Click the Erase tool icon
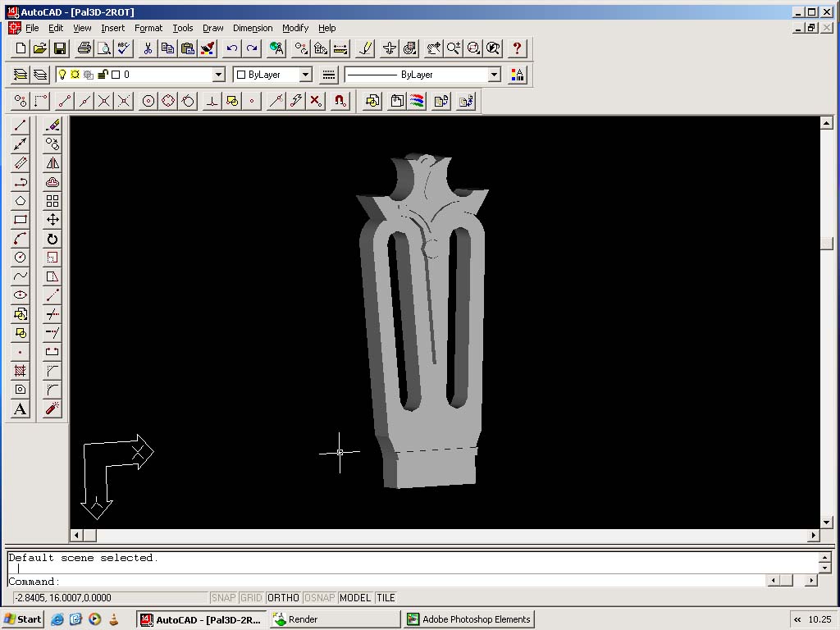Screen dimensions: 840x630 (52, 126)
